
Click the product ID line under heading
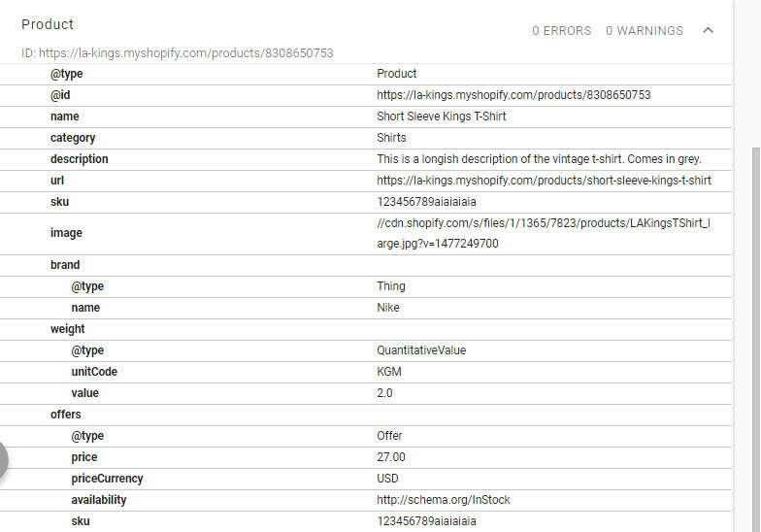(177, 52)
